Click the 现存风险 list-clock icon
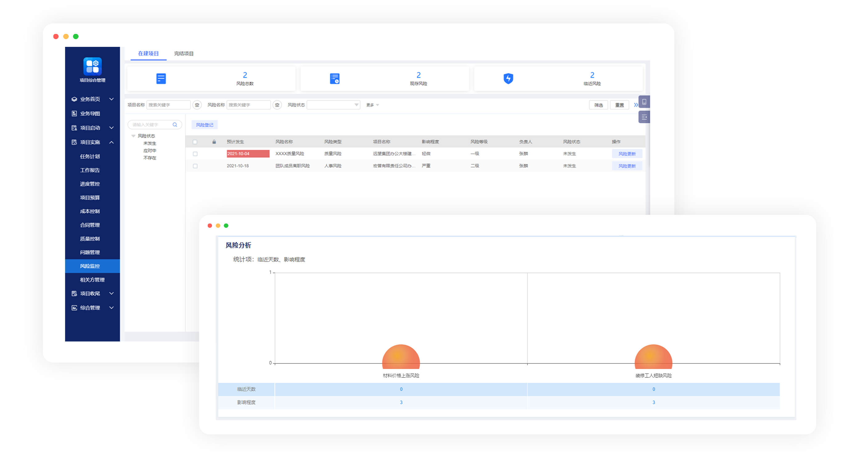Image resolution: width=868 pixels, height=459 pixels. 335,79
